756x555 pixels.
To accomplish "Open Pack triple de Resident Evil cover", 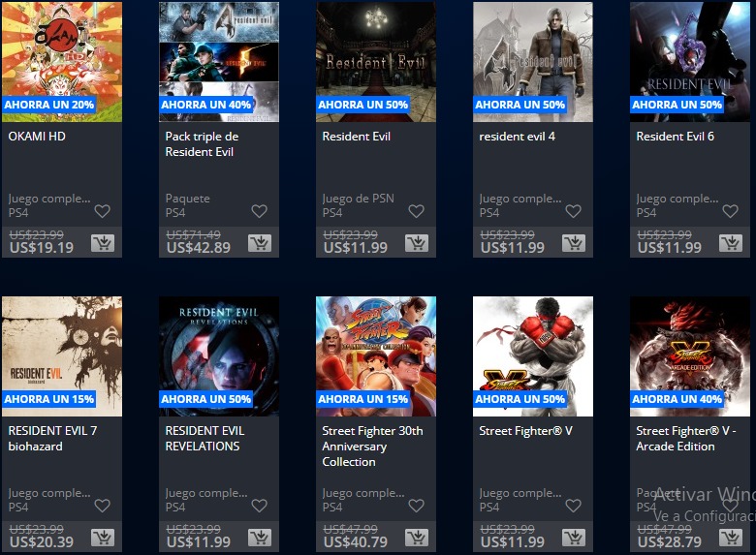I will [x=219, y=62].
